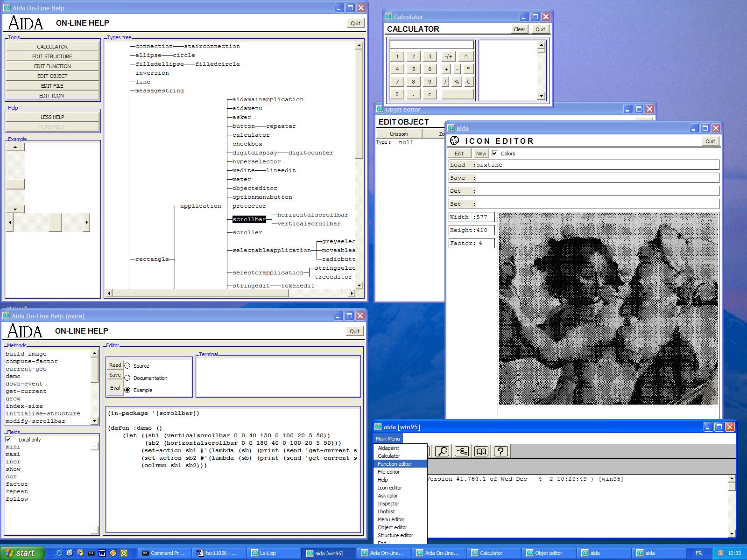Select aidamenu node in Types tree
Image resolution: width=747 pixels, height=560 pixels.
tap(247, 108)
